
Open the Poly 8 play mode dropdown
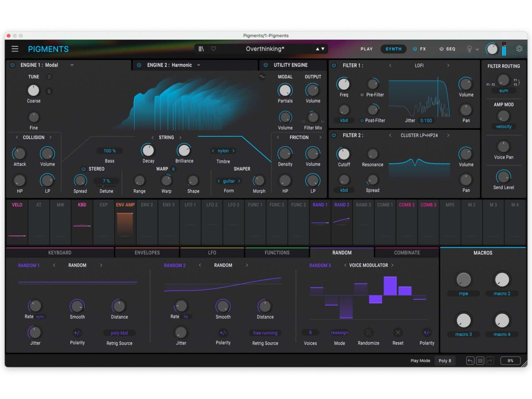pos(445,361)
